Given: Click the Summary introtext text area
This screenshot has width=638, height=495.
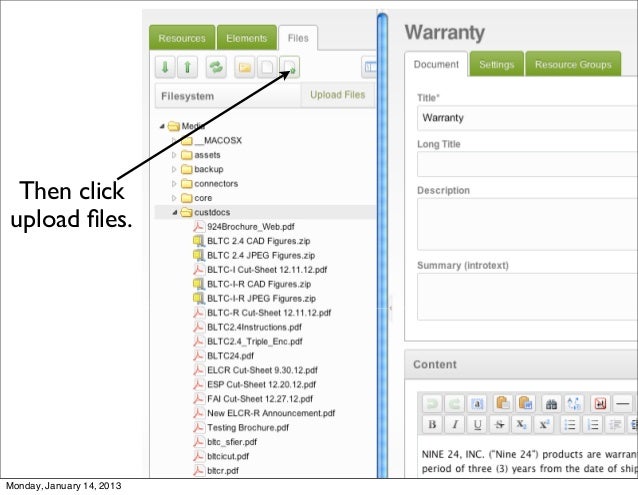Looking at the screenshot, I should [x=527, y=297].
